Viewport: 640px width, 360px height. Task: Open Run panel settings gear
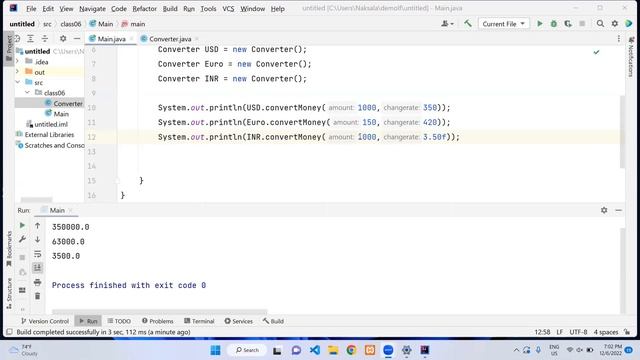coord(604,210)
